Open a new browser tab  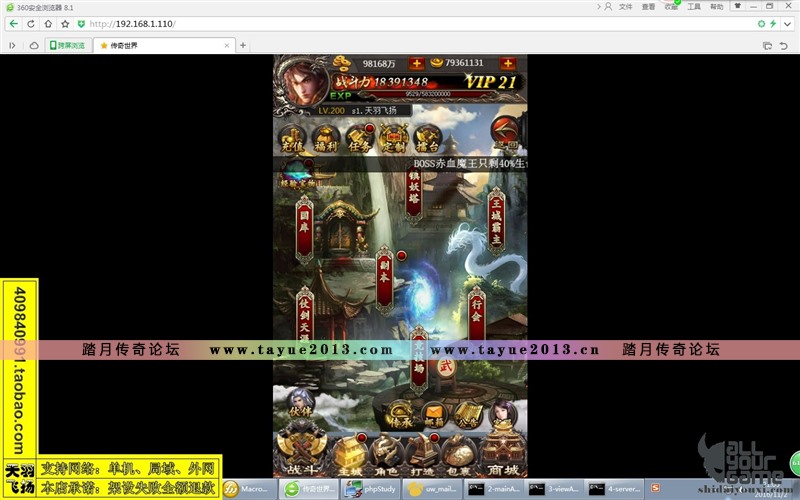pos(243,45)
